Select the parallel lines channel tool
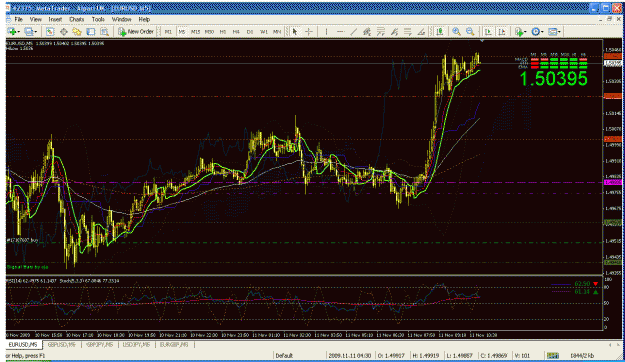Viewport: 625px width, 362px height. (x=408, y=31)
